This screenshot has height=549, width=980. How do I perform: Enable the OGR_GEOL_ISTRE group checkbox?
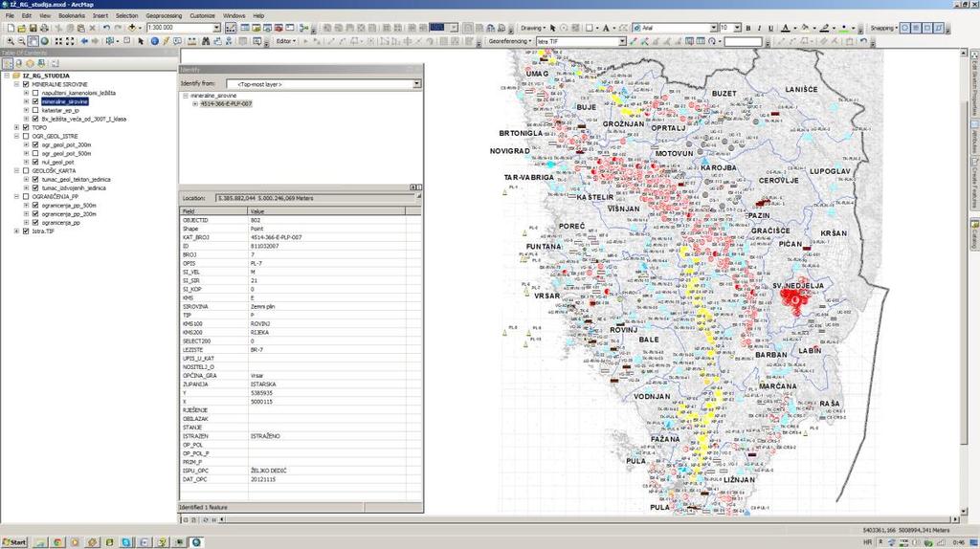pyautogui.click(x=26, y=136)
